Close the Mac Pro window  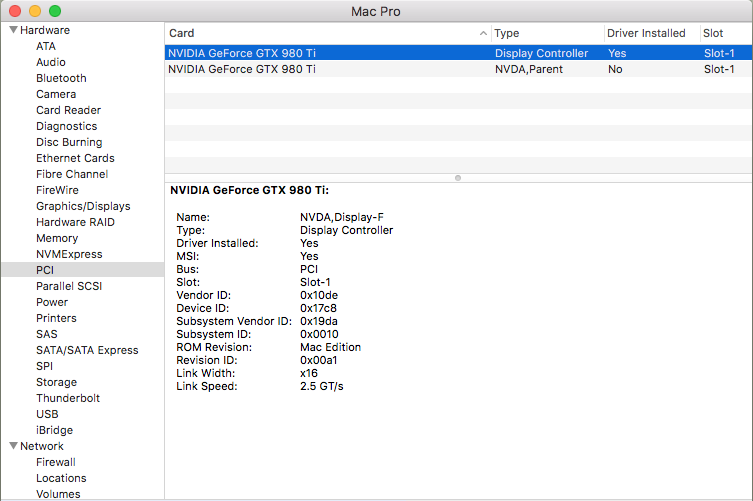15,11
